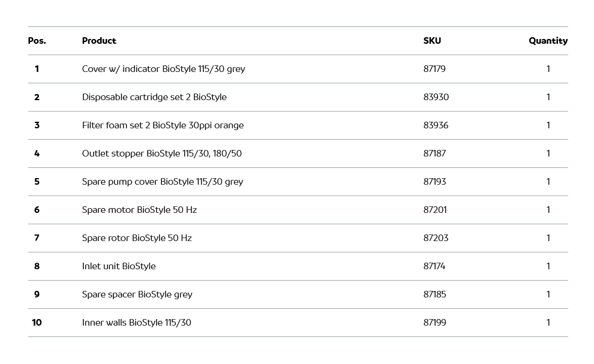This screenshot has width=594, height=364.
Task: Click Filter foam set 2 BioStyle product
Action: pos(163,125)
